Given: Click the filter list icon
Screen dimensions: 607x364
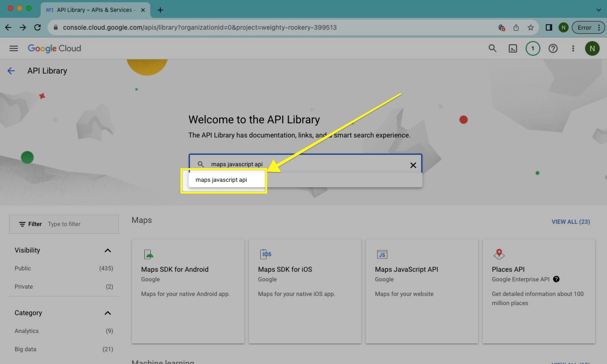Looking at the screenshot, I should (x=22, y=224).
